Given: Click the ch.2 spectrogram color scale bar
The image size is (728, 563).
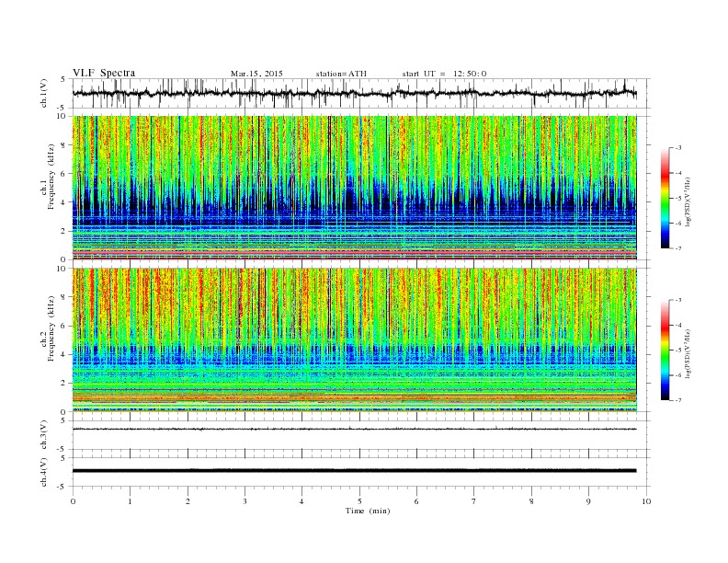Looking at the screenshot, I should click(665, 350).
